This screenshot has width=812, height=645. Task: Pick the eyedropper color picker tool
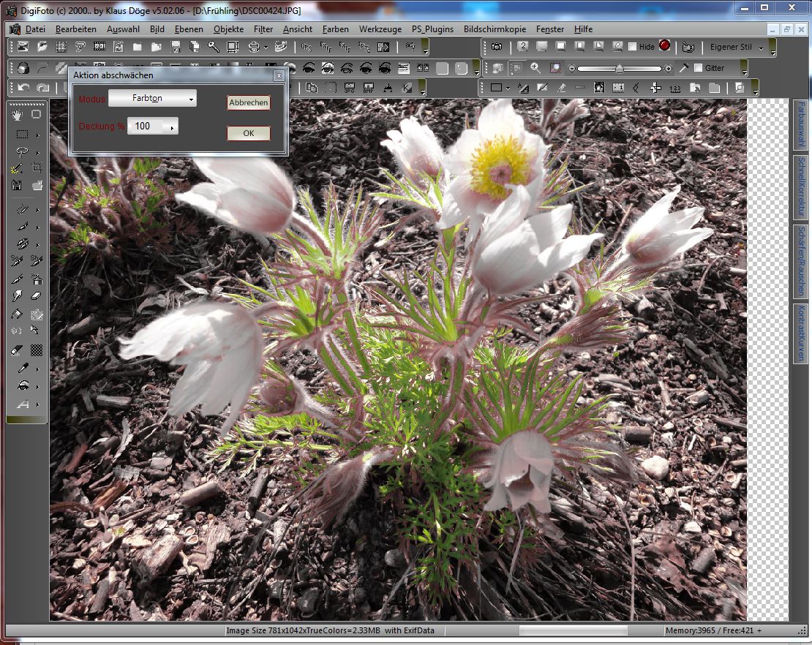pyautogui.click(x=23, y=368)
